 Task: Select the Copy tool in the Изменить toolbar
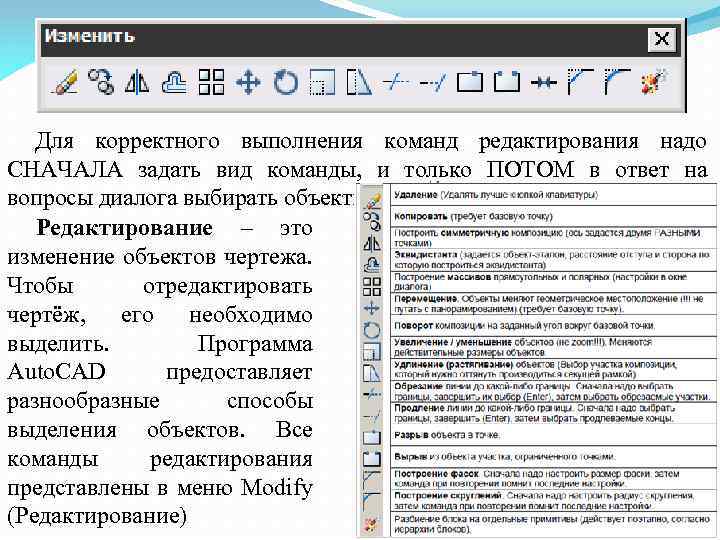pyautogui.click(x=101, y=82)
